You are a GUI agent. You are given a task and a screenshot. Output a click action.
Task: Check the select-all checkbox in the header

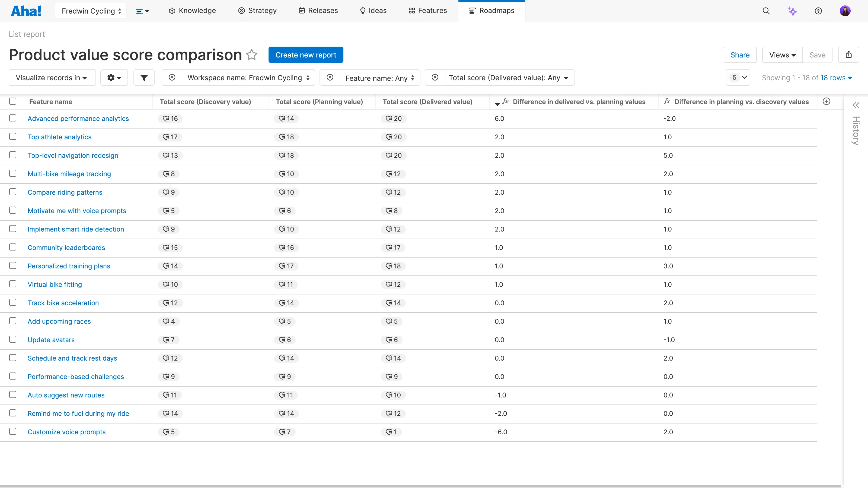(x=13, y=101)
